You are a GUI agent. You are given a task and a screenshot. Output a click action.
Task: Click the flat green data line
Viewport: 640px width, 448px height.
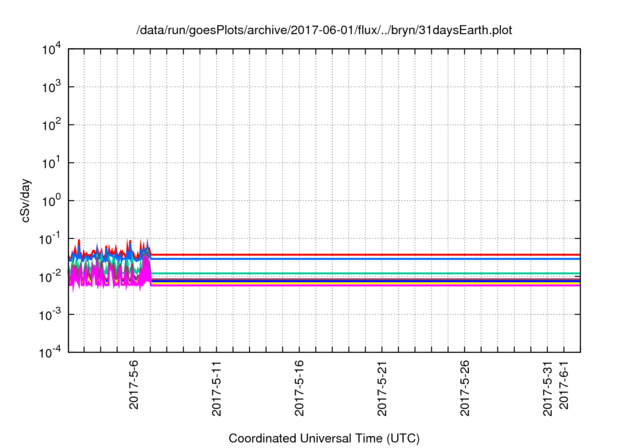365,273
